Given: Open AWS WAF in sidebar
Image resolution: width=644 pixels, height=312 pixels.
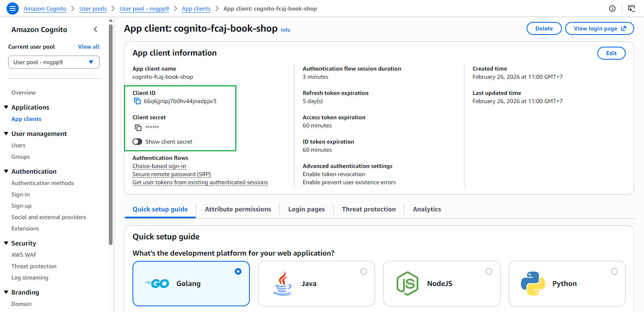Looking at the screenshot, I should click(24, 255).
